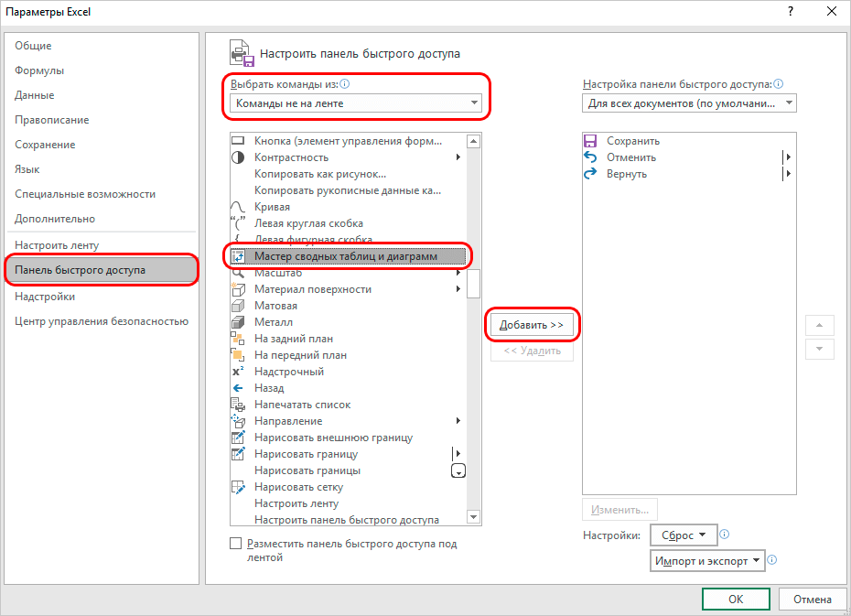851x616 pixels.
Task: Expand the Материал поверхности submenu arrow
Action: click(458, 289)
